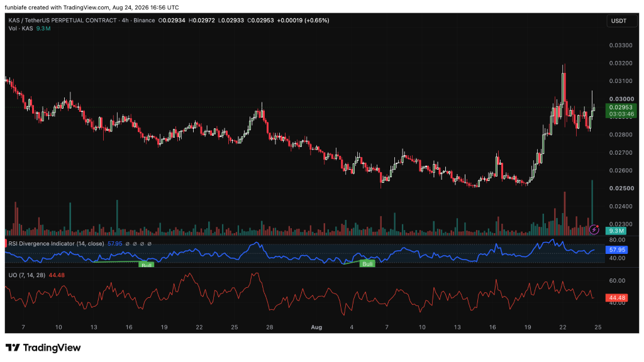This screenshot has height=362, width=644.
Task: Select the low value L0.02933
Action: 231,20
